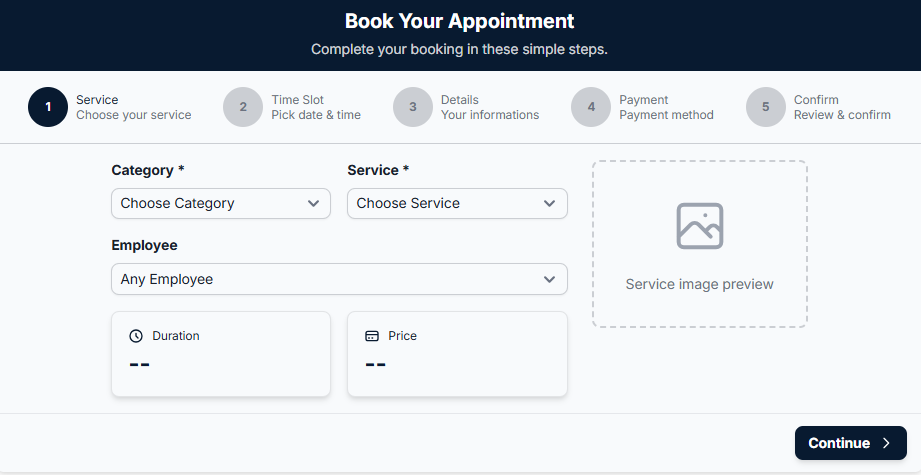This screenshot has width=921, height=475.
Task: Click step 2 Time Slot circle
Action: click(243, 107)
